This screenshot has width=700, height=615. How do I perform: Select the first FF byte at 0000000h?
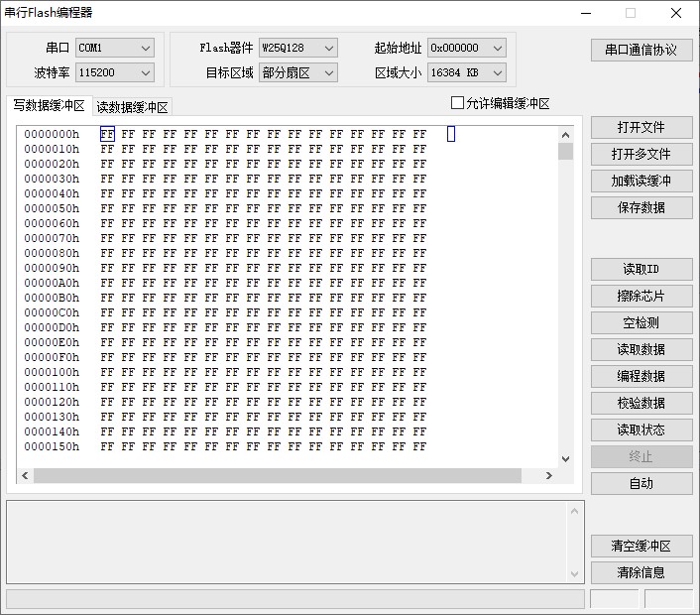[x=107, y=134]
